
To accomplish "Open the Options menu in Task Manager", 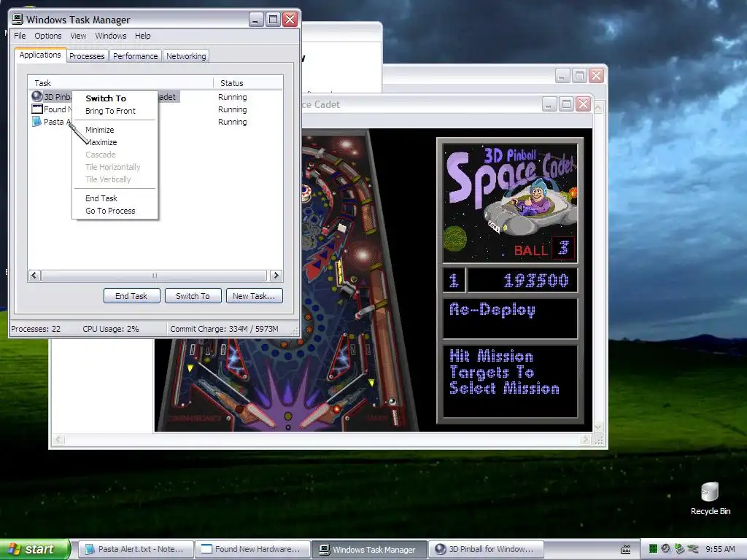I will tap(47, 36).
